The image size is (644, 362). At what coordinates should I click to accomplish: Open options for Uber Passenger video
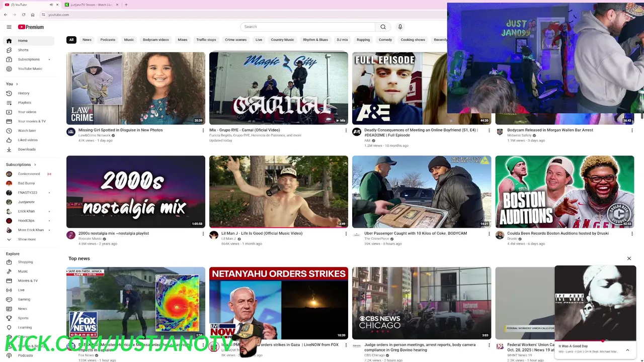[x=489, y=234]
